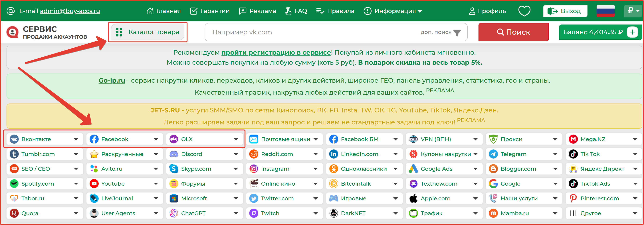Click the Discord icon

pos(174,154)
